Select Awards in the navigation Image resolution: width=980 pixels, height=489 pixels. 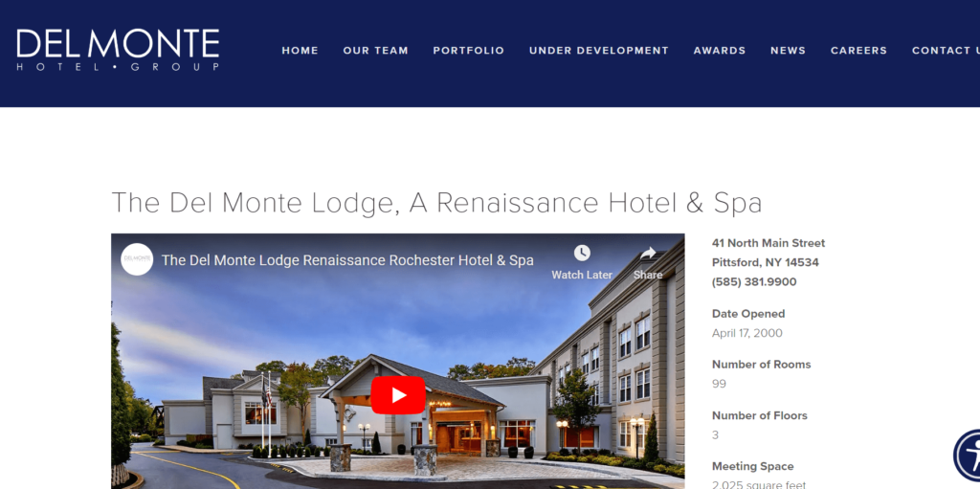pos(720,51)
